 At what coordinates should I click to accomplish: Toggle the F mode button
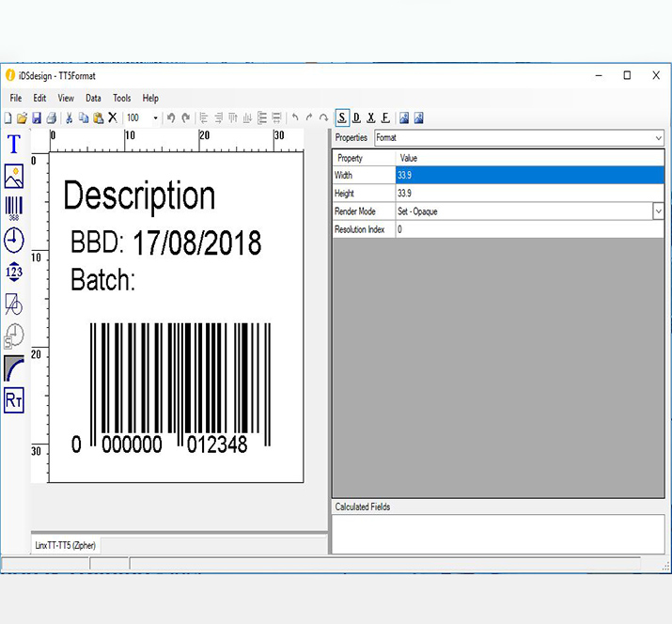(x=385, y=117)
